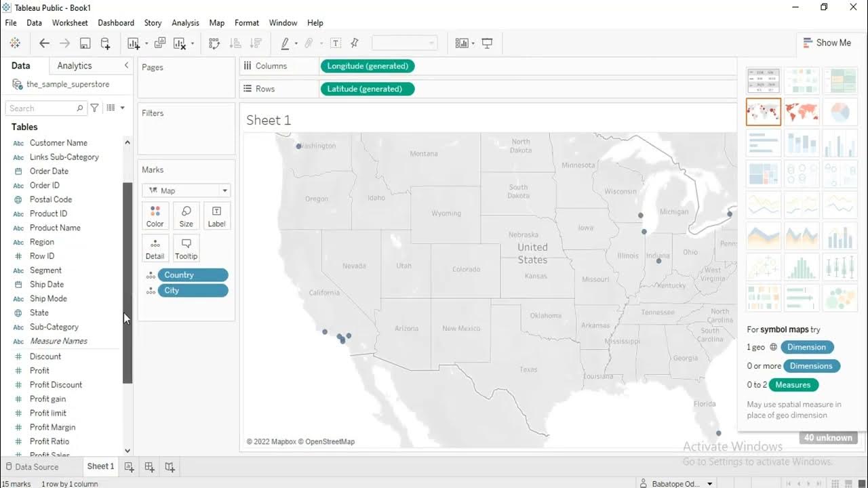Select the pie chart in Show Me

(840, 112)
